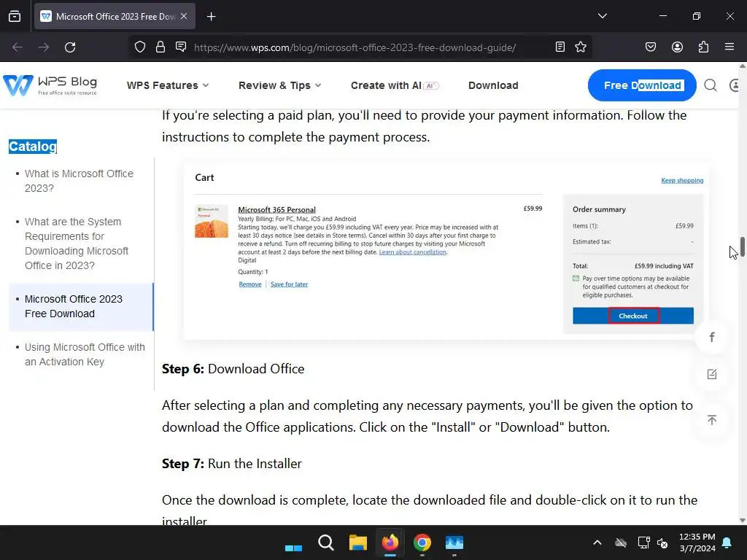Open cloud sync tray icon
Viewport: 747px width, 560px height.
pos(620,542)
